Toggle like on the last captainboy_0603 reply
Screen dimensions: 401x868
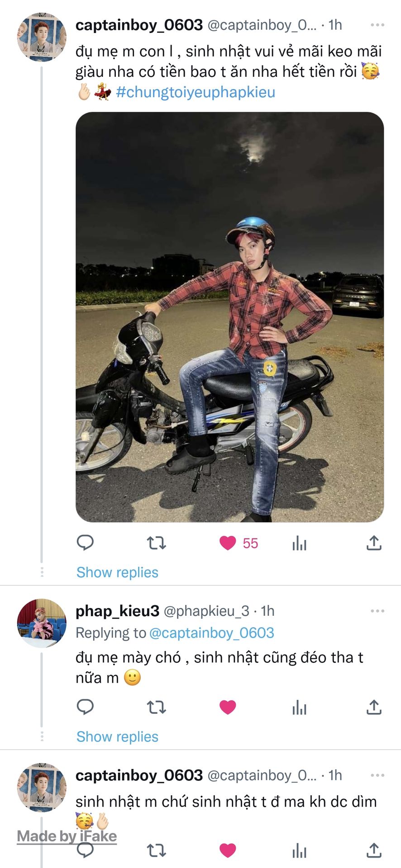coord(228,850)
